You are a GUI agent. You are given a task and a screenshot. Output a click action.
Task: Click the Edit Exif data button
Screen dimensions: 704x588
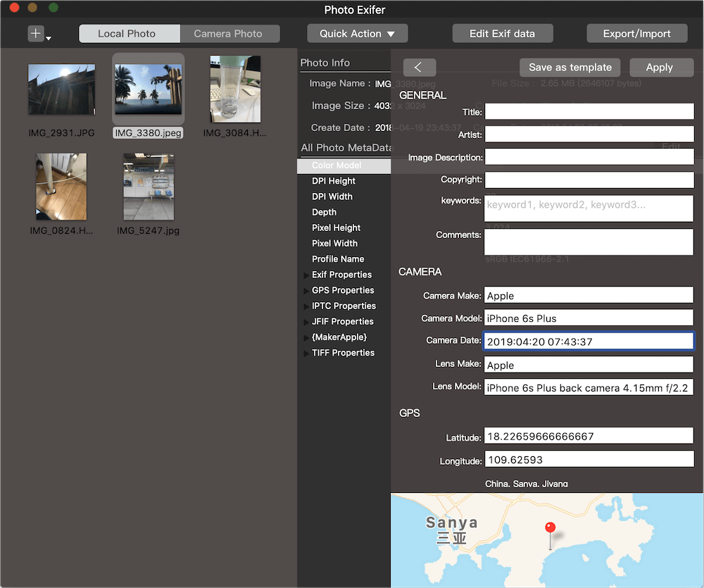point(503,34)
